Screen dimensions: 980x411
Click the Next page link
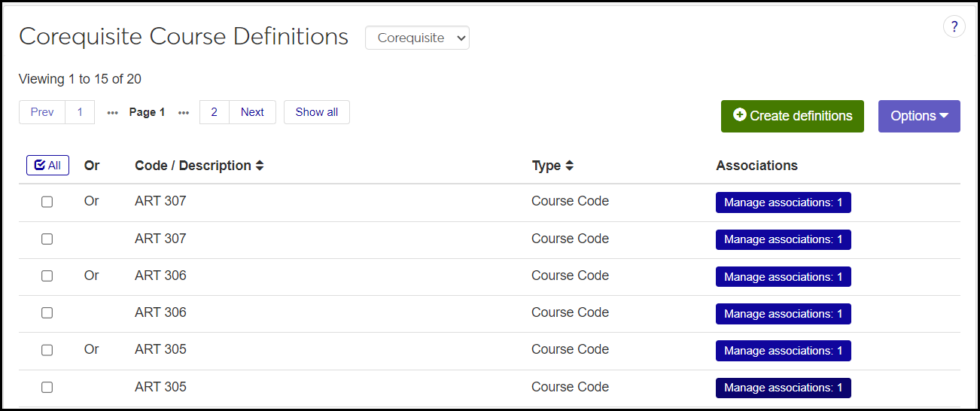coord(252,112)
